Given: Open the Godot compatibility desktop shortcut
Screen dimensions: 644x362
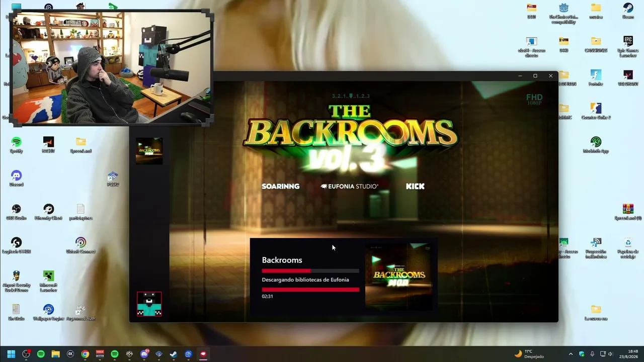Looking at the screenshot, I should (563, 13).
